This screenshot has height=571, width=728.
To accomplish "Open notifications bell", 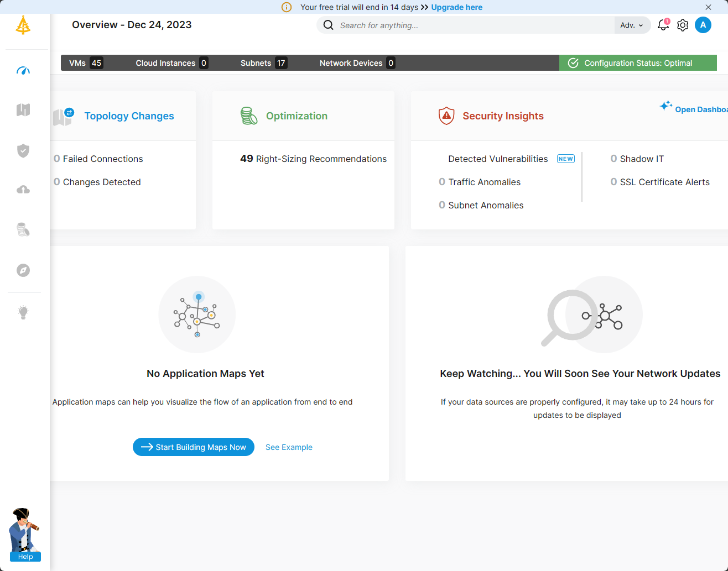I will [663, 25].
